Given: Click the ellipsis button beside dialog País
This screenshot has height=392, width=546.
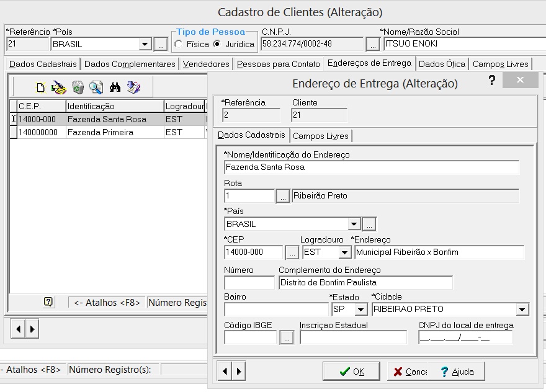Looking at the screenshot, I should pos(369,224).
